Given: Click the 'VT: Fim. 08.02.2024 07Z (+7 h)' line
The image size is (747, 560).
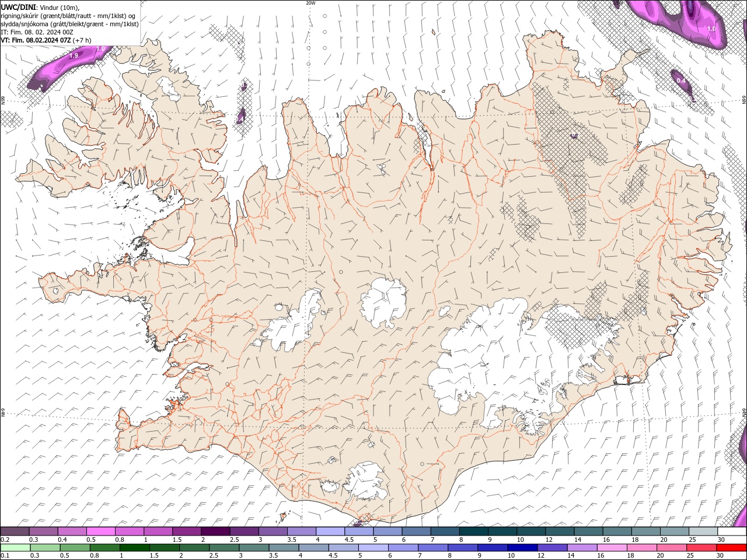Looking at the screenshot, I should [46, 40].
